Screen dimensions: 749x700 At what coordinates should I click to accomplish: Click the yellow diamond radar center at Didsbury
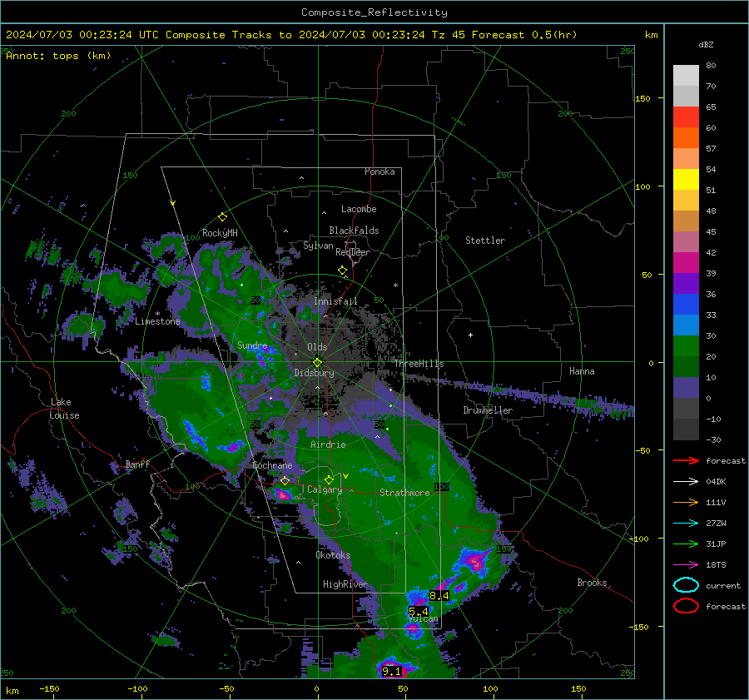317,362
